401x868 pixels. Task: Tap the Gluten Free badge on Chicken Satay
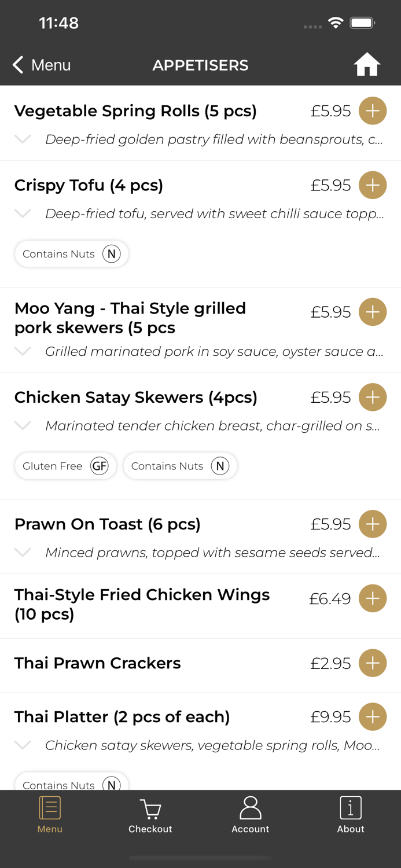coord(65,466)
